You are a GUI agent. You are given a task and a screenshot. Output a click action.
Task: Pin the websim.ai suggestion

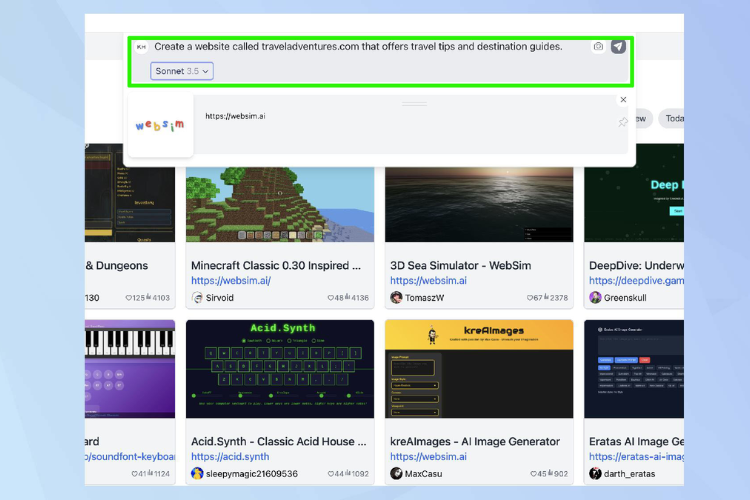tap(622, 122)
